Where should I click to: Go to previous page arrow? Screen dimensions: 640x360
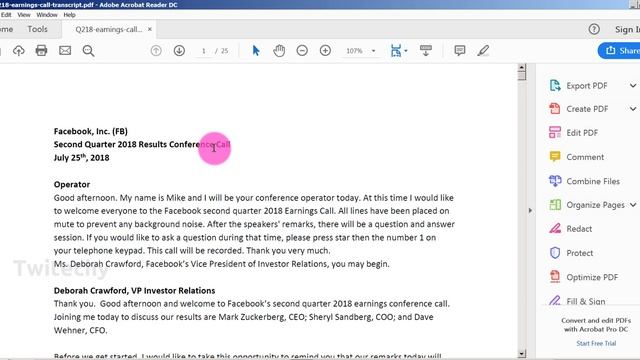156,51
